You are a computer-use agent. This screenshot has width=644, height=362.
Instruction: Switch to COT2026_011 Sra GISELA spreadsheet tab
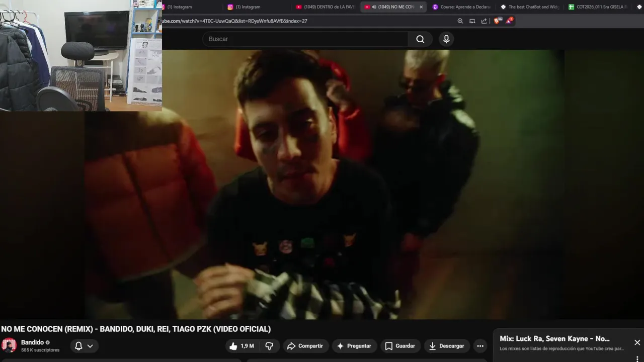click(598, 7)
